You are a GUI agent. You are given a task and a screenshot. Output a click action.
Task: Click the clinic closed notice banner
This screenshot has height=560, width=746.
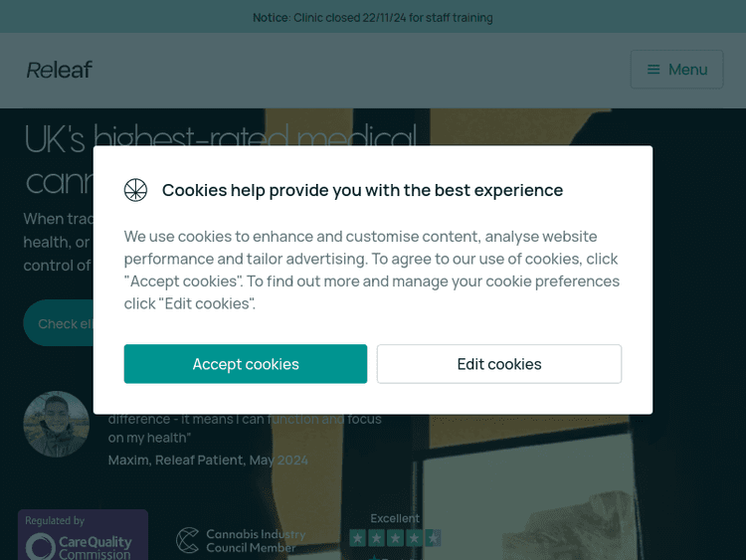[x=373, y=17]
